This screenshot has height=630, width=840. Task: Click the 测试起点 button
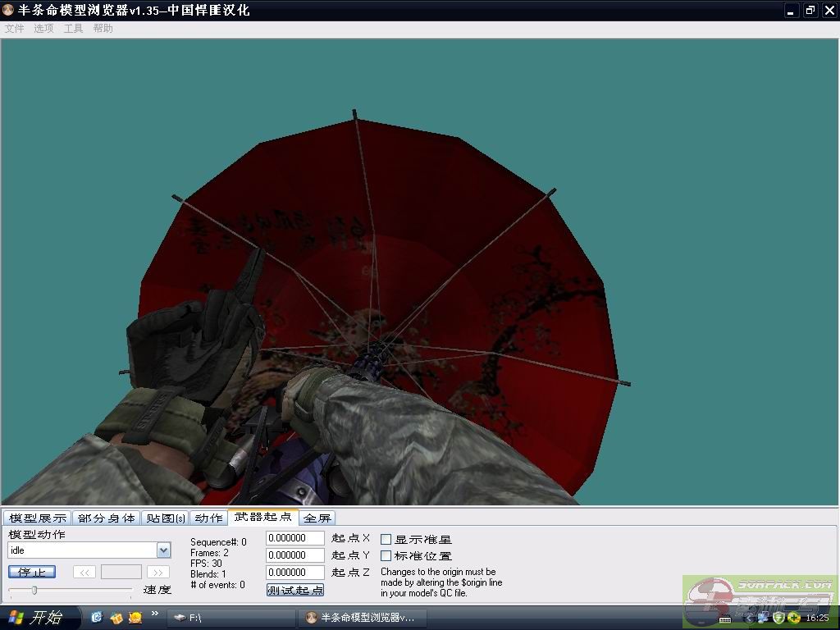click(294, 590)
